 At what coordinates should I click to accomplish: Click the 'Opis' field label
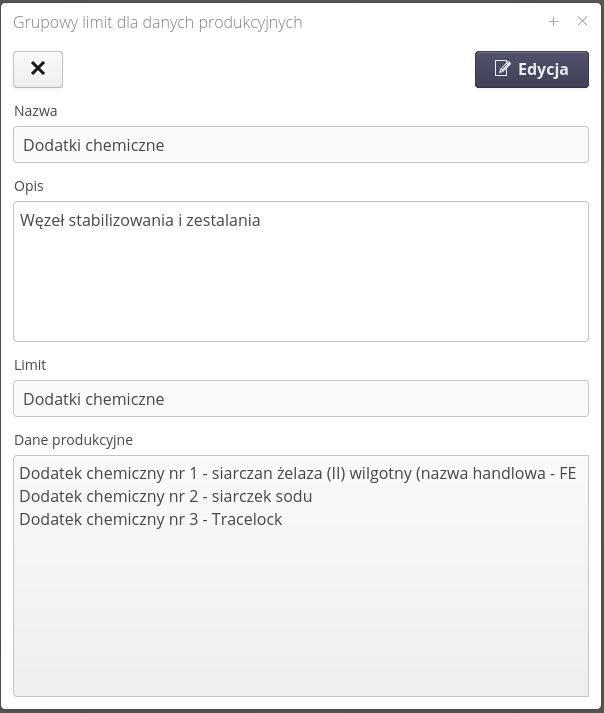pos(29,185)
